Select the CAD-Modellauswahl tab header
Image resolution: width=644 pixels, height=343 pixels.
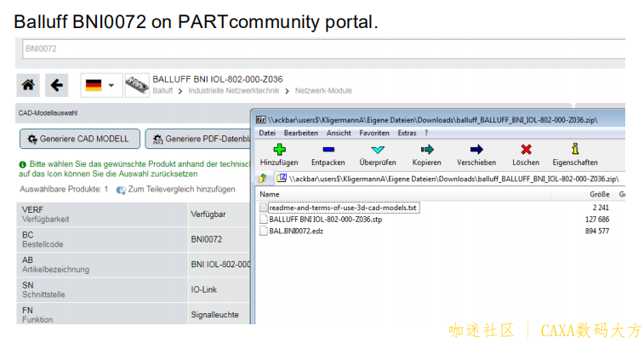(48, 113)
